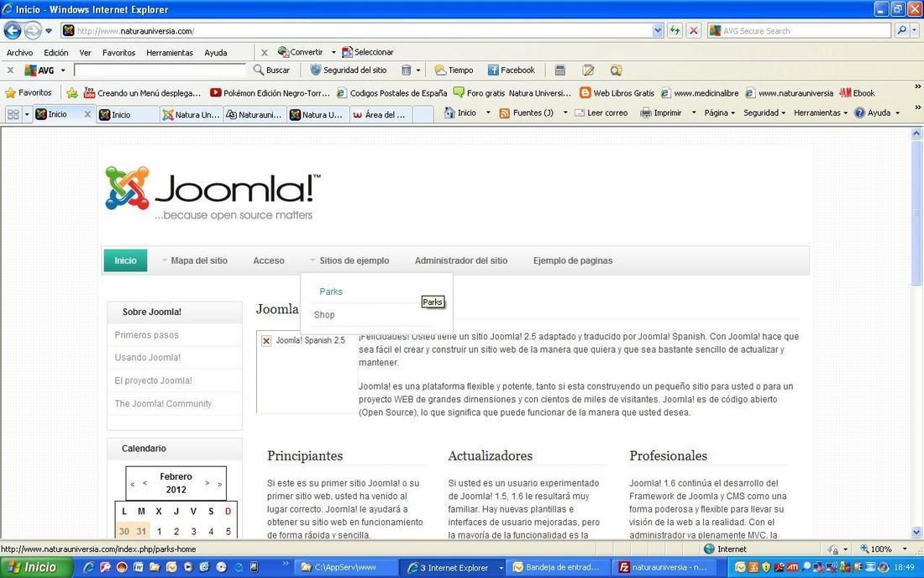This screenshot has width=924, height=578.
Task: Open the recent pages dropdown arrow
Action: coord(49,30)
